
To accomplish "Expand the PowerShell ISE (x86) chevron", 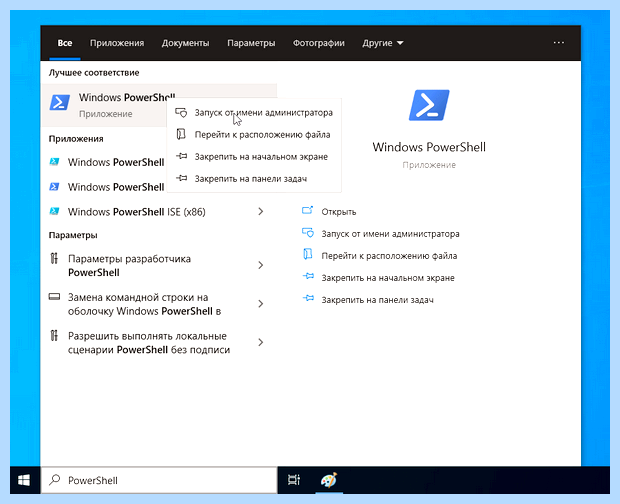I will tap(261, 211).
